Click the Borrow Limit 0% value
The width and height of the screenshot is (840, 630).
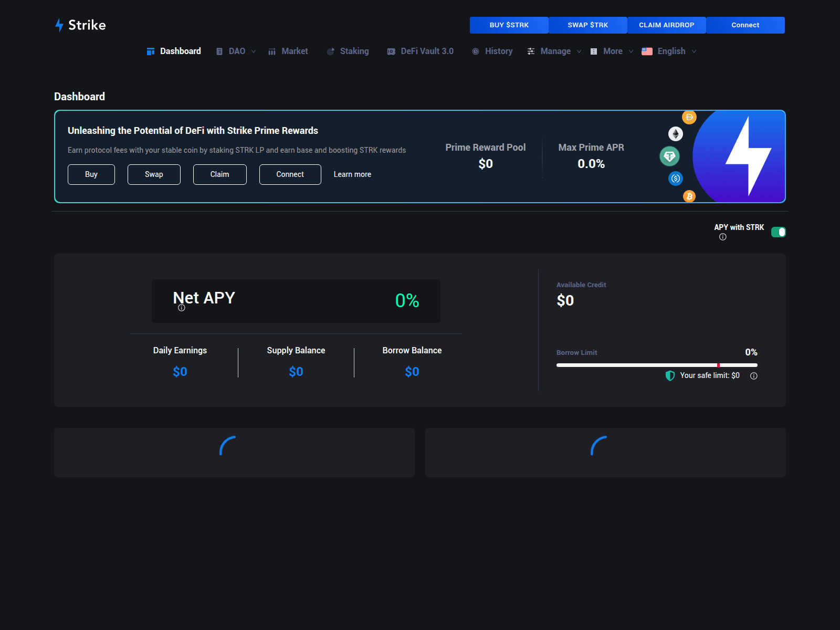coord(751,352)
